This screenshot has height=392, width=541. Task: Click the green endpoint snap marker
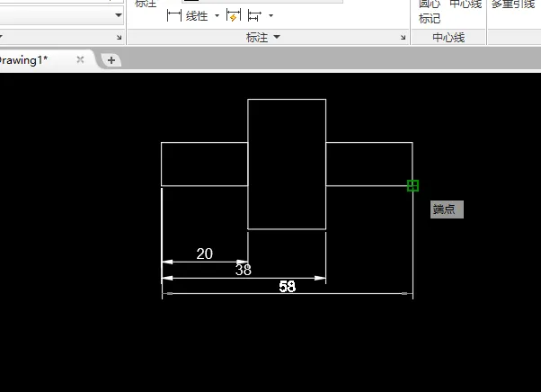412,185
